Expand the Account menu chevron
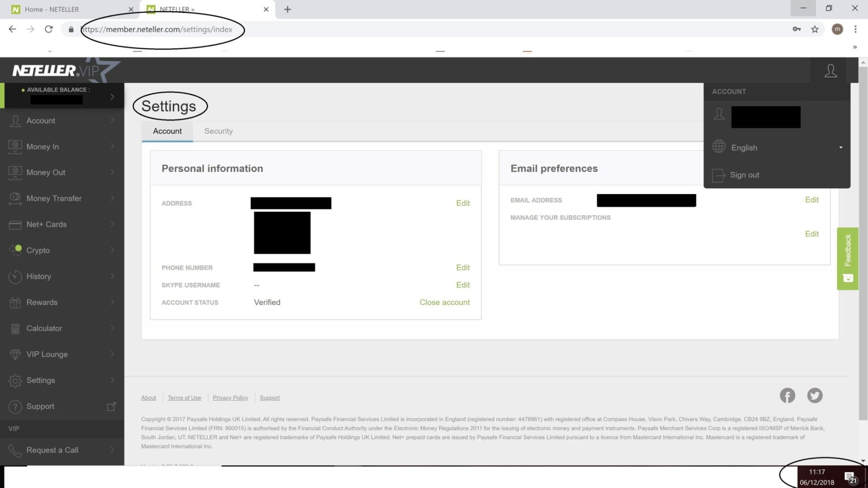Viewport: 868px width, 488px height. coord(112,120)
